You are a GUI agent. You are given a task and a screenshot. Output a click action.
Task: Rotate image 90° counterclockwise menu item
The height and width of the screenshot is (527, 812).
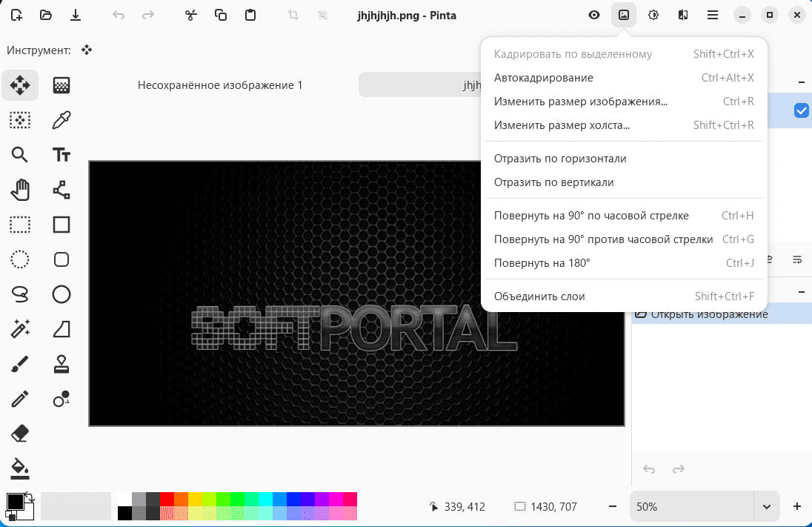(624, 239)
